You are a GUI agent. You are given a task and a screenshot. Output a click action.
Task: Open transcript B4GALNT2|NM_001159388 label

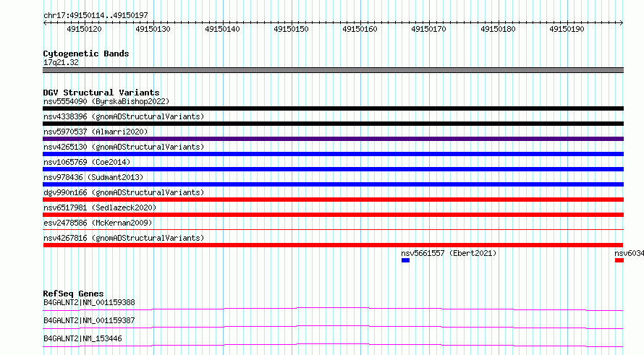89,302
